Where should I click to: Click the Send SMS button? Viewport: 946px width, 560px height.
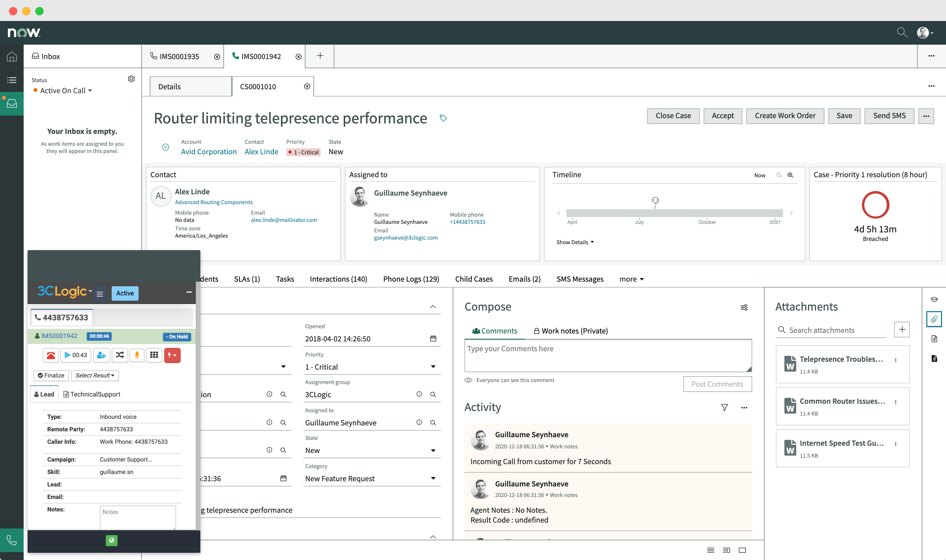[x=889, y=116]
